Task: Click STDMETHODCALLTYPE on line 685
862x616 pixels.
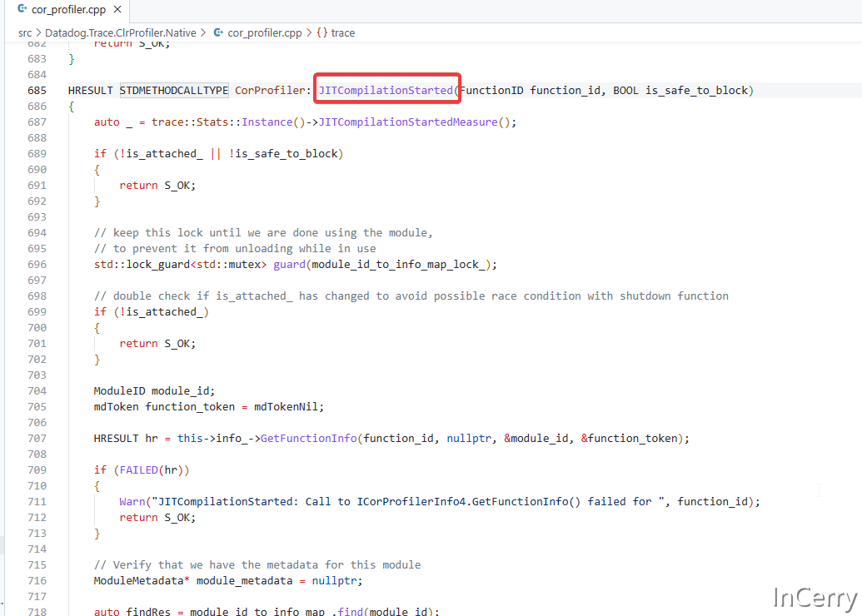Action: pyautogui.click(x=173, y=90)
